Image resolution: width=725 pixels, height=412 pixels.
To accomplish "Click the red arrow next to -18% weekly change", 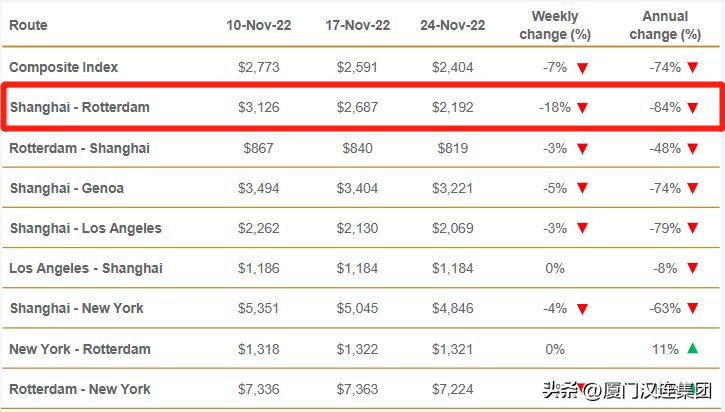I will [582, 108].
